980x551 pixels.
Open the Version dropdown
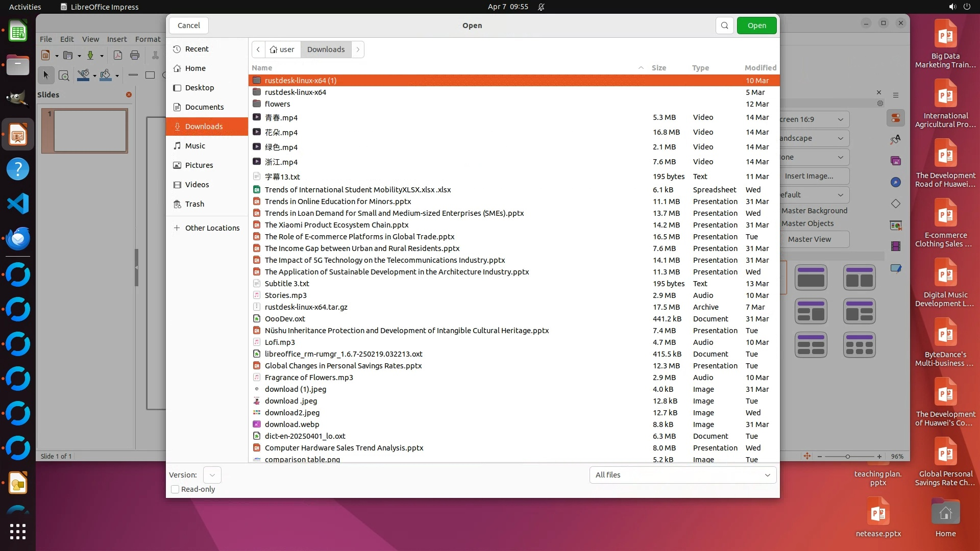[x=212, y=475]
